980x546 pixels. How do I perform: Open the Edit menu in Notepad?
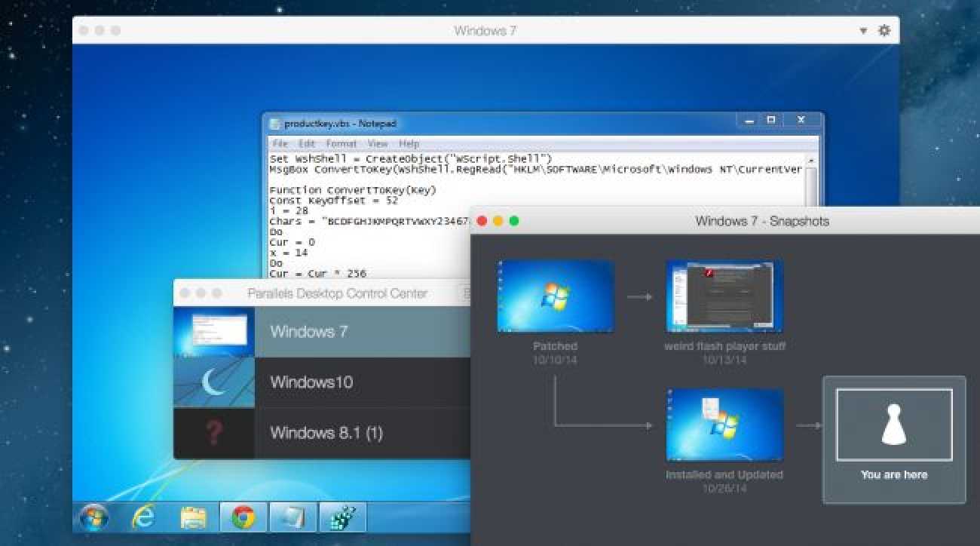tap(307, 143)
